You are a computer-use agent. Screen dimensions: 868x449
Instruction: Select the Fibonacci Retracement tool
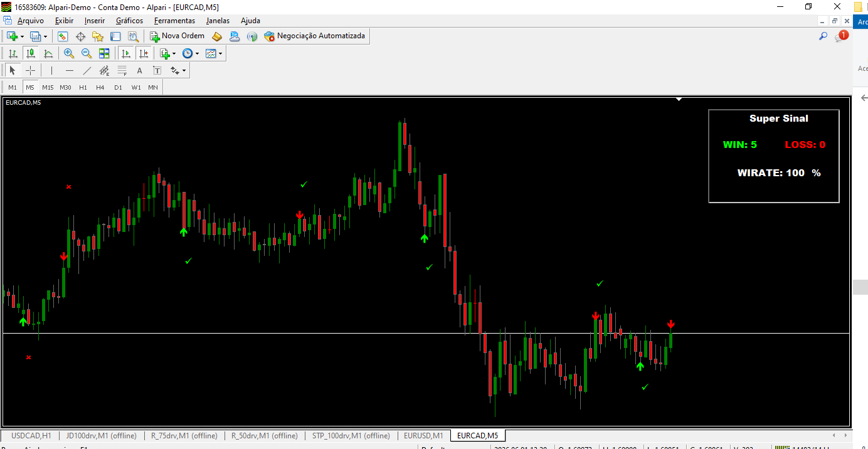[x=122, y=70]
